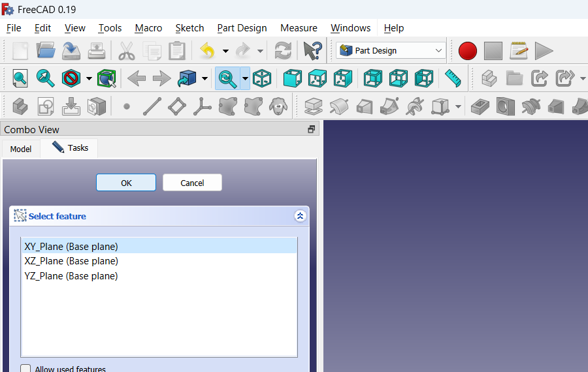Go back with the left arrow icon
This screenshot has height=372, width=588.
pos(137,79)
